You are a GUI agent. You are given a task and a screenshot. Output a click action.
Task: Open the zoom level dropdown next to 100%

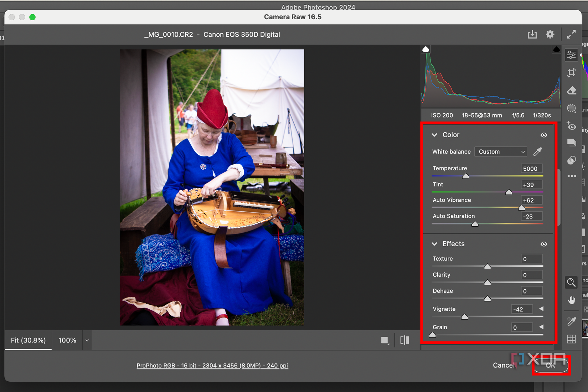pyautogui.click(x=87, y=340)
